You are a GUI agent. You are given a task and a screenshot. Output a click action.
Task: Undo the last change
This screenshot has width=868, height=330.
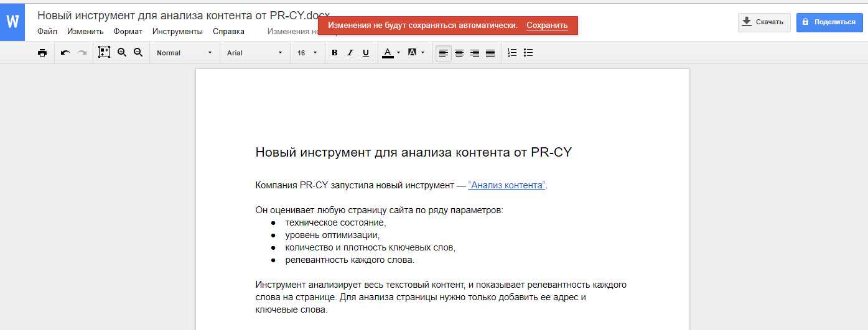tap(65, 53)
